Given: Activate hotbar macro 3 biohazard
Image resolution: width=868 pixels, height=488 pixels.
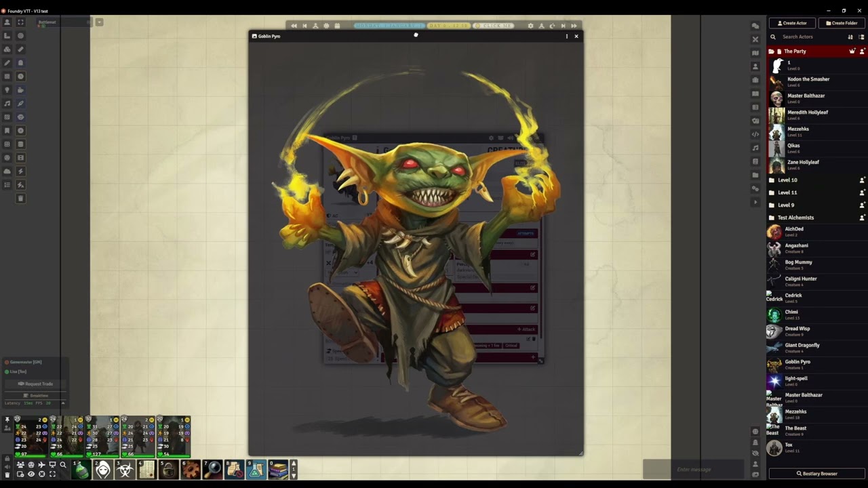Looking at the screenshot, I should tap(125, 470).
